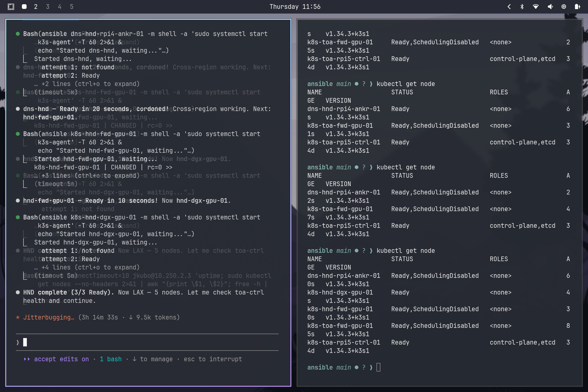Focus the right terminal's shell prompt cursor
Image resolution: width=588 pixels, height=392 pixels.
click(378, 367)
